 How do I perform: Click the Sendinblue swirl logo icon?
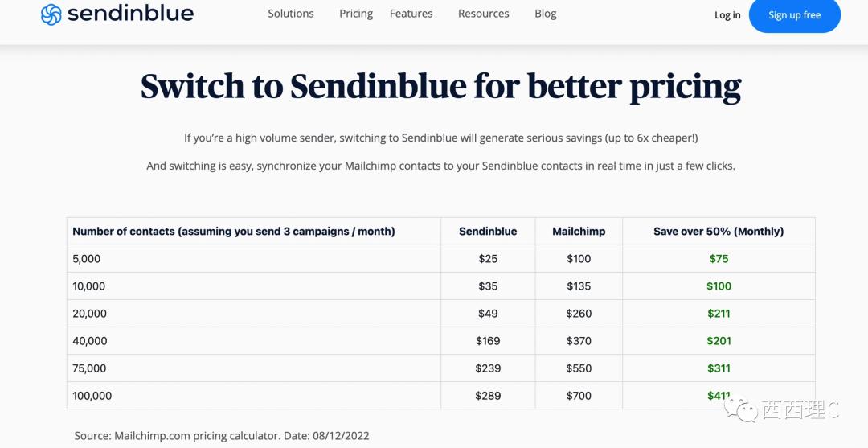(51, 14)
